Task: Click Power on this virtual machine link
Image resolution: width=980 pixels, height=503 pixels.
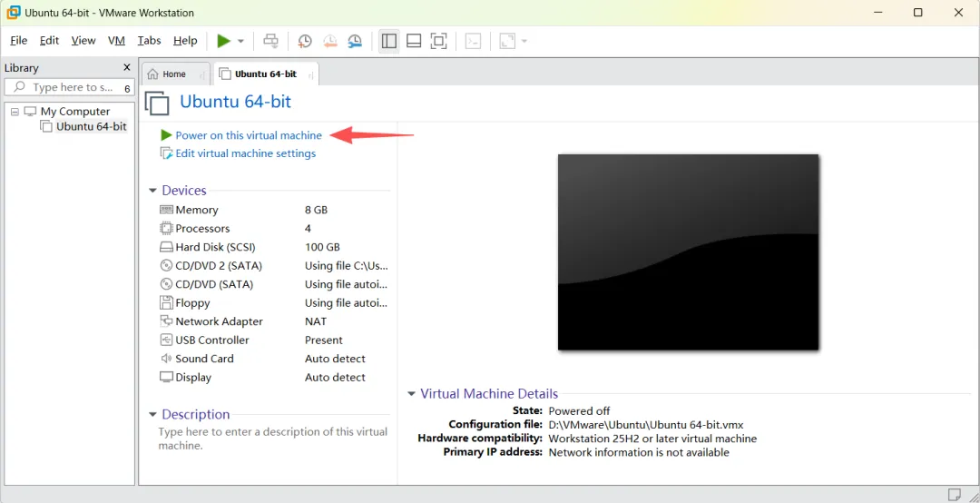Action: coord(248,135)
